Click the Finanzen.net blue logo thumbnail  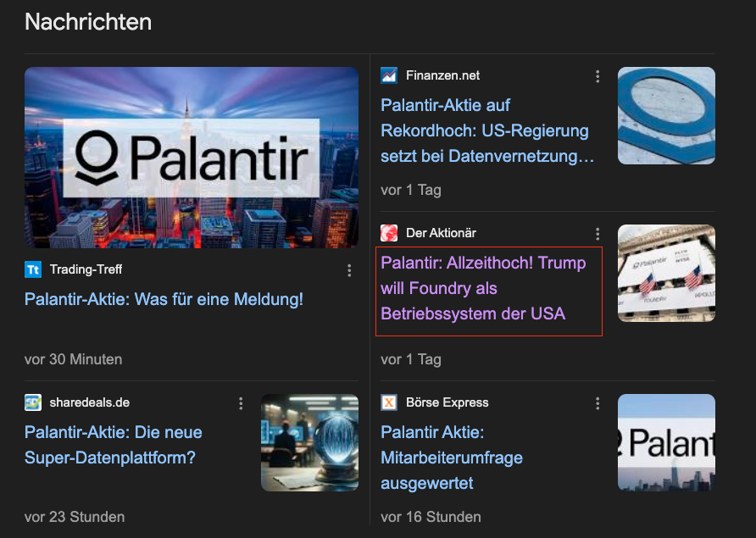[666, 116]
